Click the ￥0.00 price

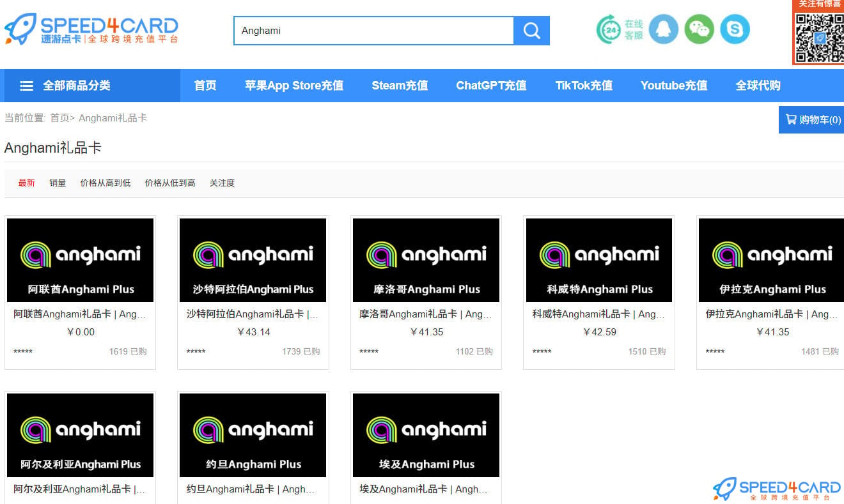pos(81,332)
